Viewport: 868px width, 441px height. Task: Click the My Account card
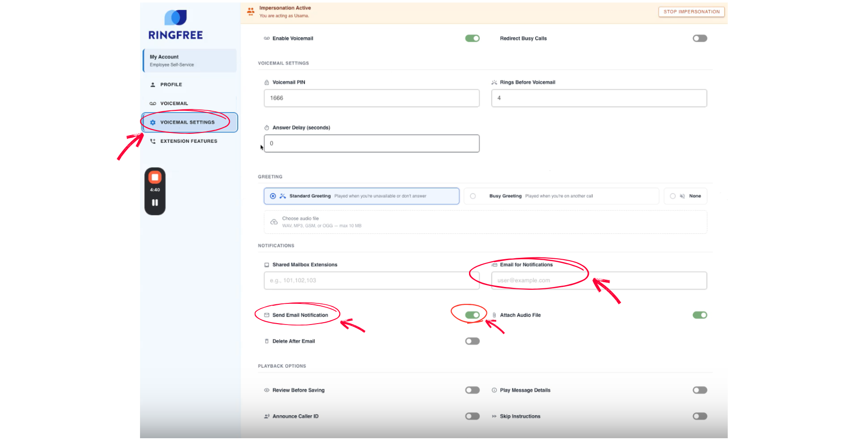pyautogui.click(x=190, y=61)
